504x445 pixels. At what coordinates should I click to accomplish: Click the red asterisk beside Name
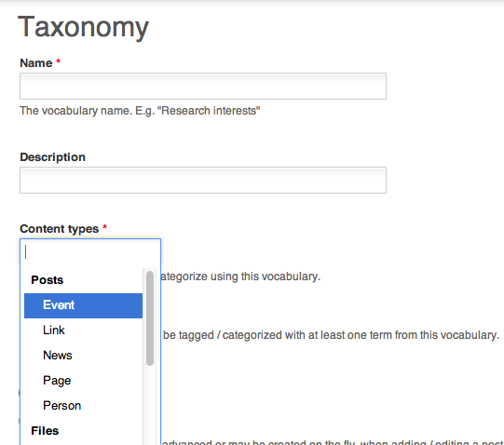(58, 61)
